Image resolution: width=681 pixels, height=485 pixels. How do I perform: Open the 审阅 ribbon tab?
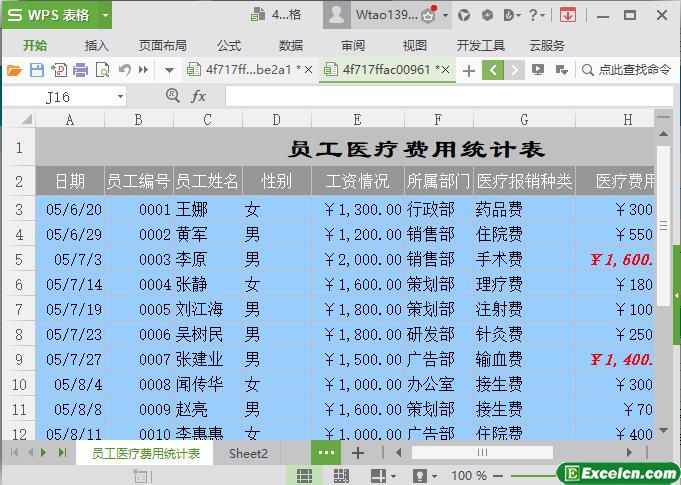click(353, 46)
